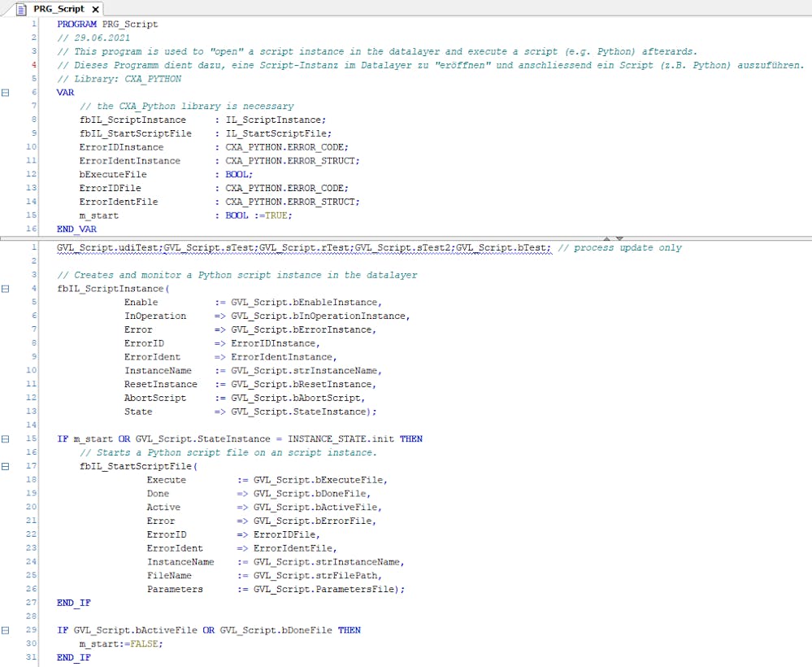The height and width of the screenshot is (667, 812).
Task: Collapse the IF GVL_Script.bActiveFile block
Action: (x=5, y=630)
